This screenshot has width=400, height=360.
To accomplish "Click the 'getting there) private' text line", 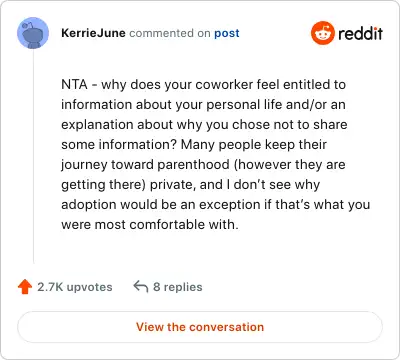I will point(191,185).
